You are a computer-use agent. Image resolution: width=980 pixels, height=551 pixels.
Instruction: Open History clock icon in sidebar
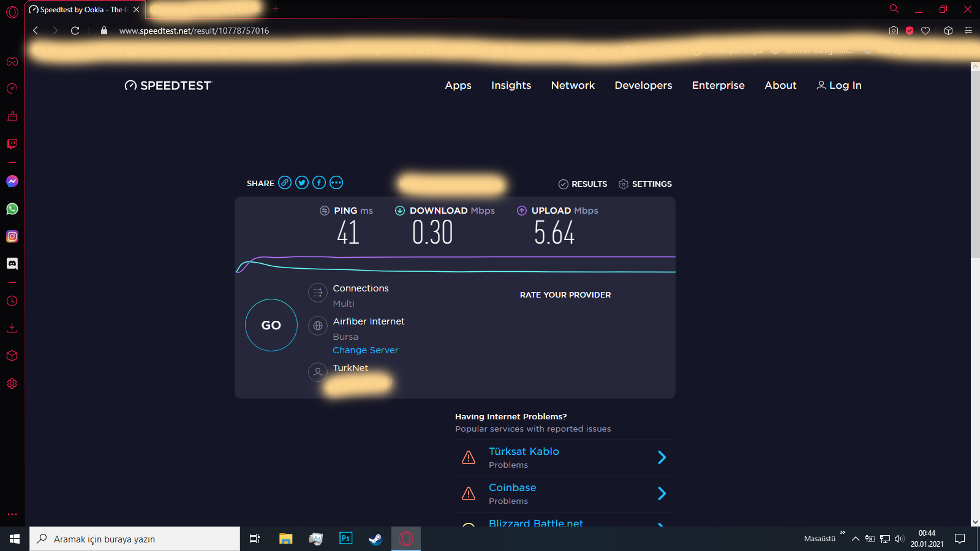coord(12,301)
